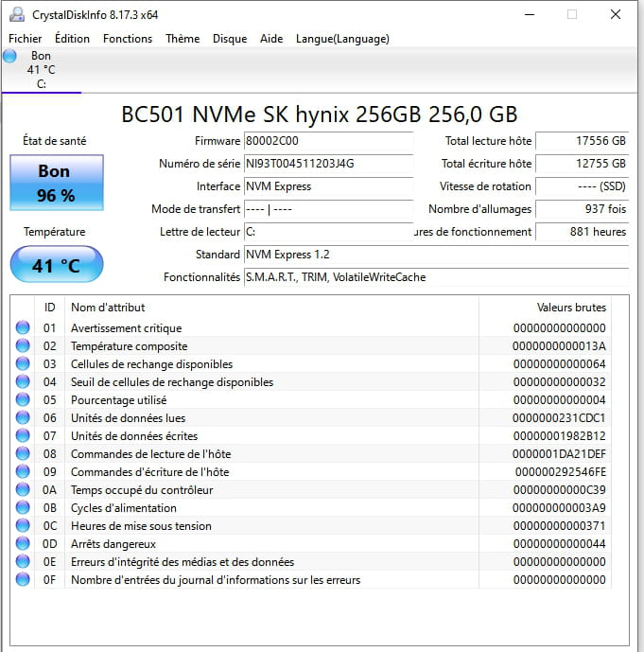Click the 41 °C temperature button
Image resolution: width=644 pixels, height=652 pixels.
click(57, 264)
